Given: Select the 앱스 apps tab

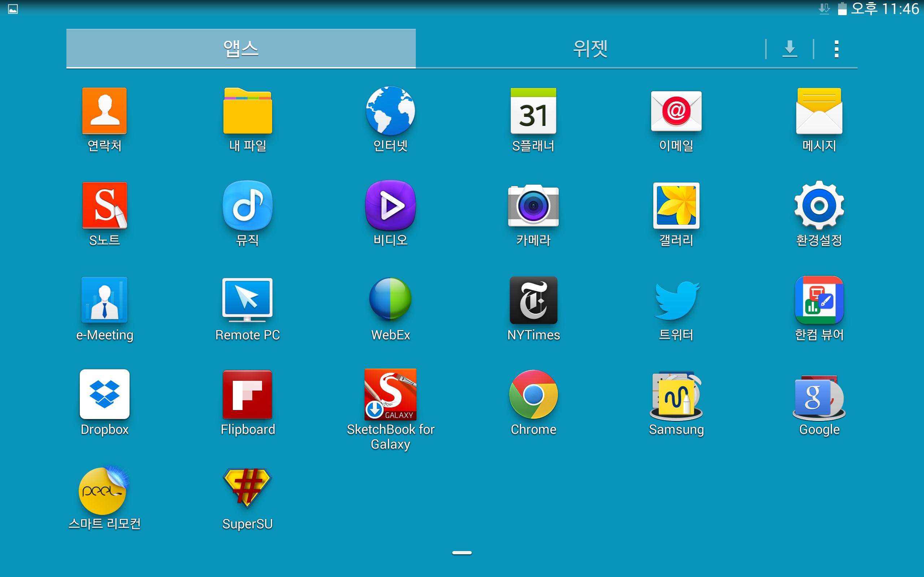Looking at the screenshot, I should (240, 49).
